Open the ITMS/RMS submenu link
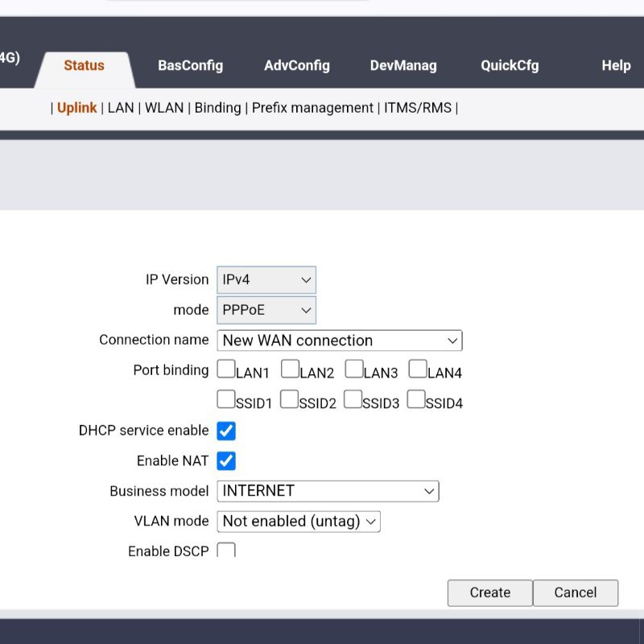 coord(418,108)
